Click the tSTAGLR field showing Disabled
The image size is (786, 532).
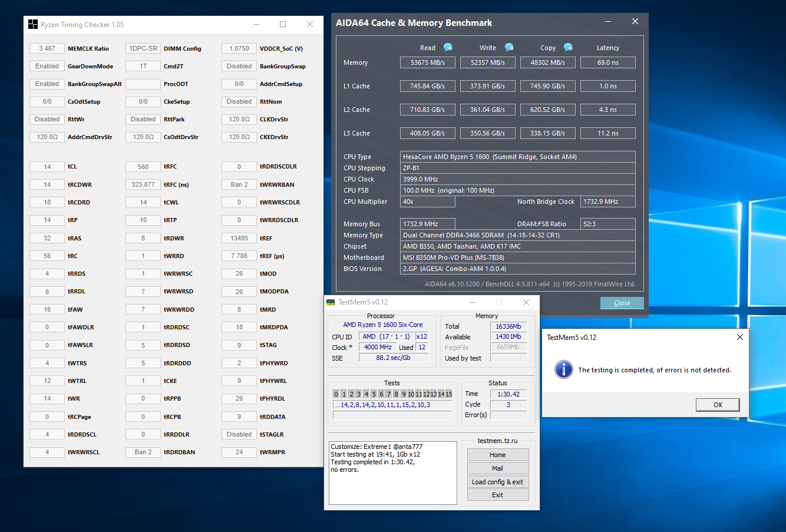(x=239, y=434)
